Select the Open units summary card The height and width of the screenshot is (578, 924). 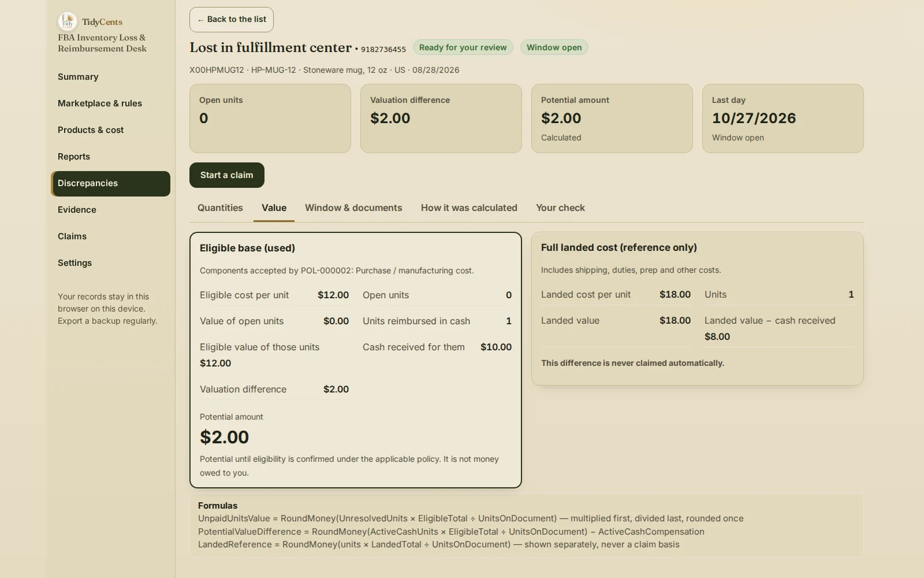pyautogui.click(x=270, y=118)
